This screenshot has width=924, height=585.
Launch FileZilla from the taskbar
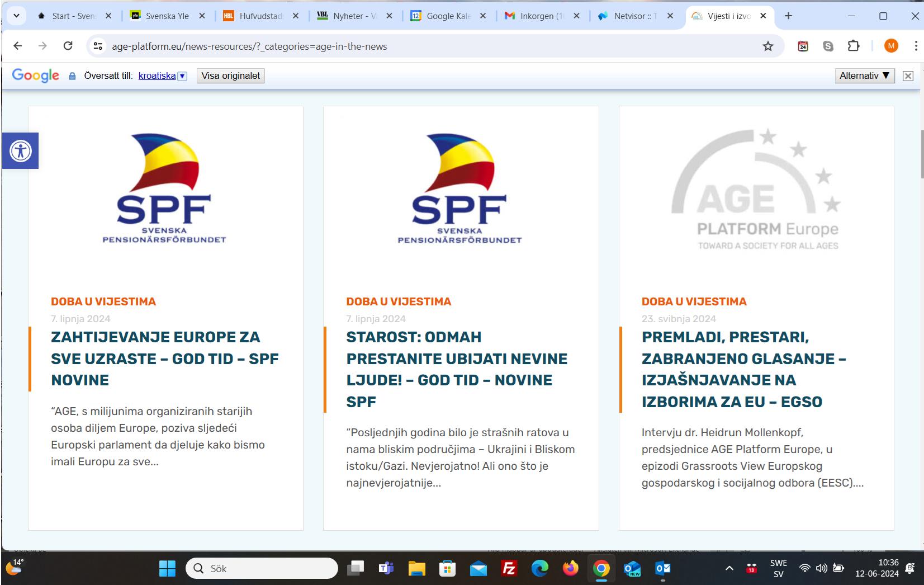coord(508,568)
